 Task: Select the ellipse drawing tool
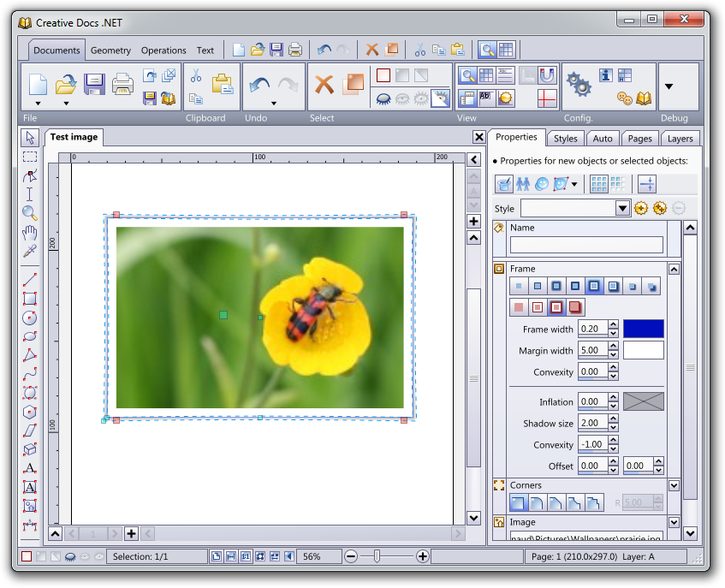pyautogui.click(x=30, y=336)
